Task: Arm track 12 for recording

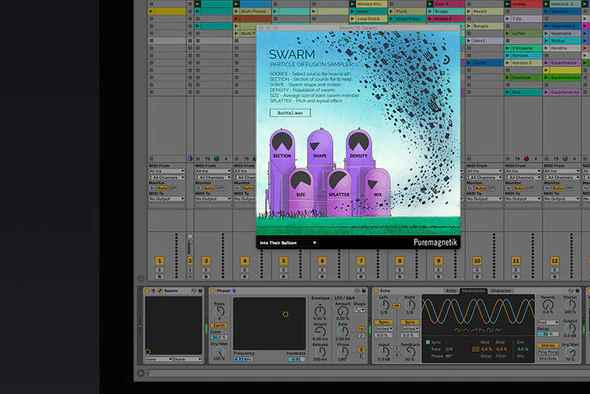Action: click(x=555, y=277)
